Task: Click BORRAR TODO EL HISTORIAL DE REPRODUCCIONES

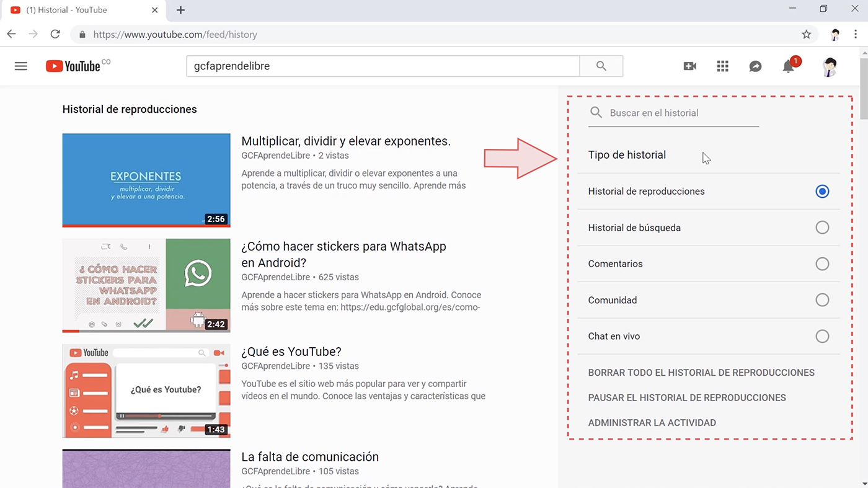Action: click(x=701, y=373)
